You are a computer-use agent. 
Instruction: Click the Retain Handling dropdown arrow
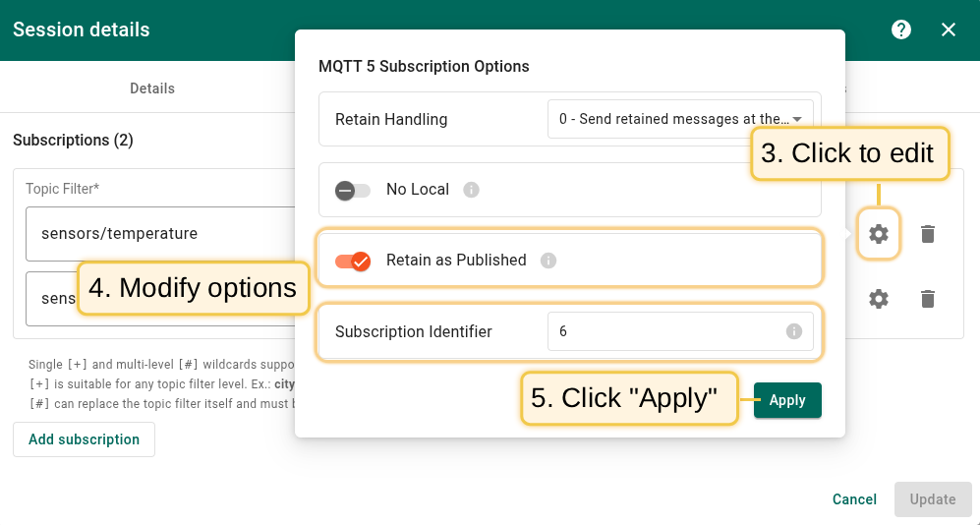pos(798,119)
